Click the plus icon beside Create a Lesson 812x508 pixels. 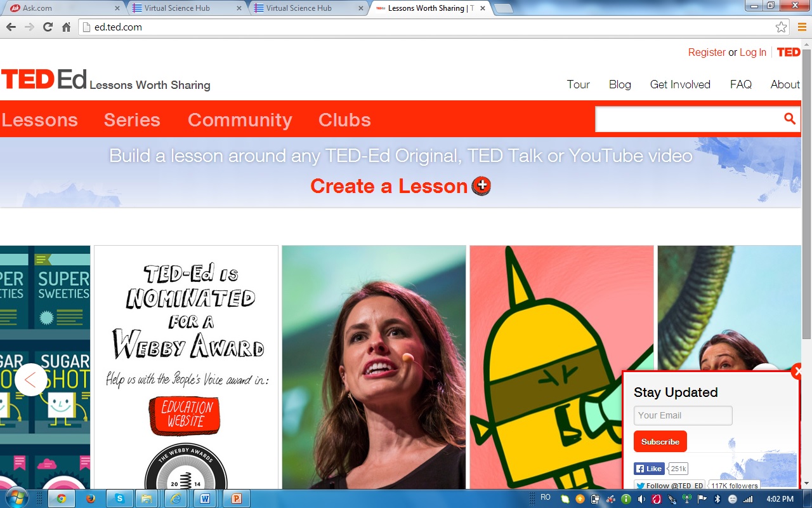481,186
